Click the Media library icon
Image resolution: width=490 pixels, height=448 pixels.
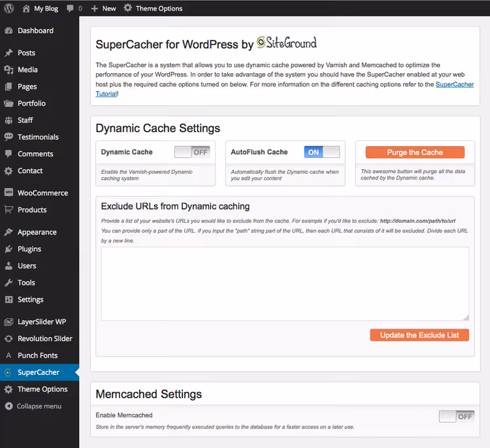tap(8, 70)
